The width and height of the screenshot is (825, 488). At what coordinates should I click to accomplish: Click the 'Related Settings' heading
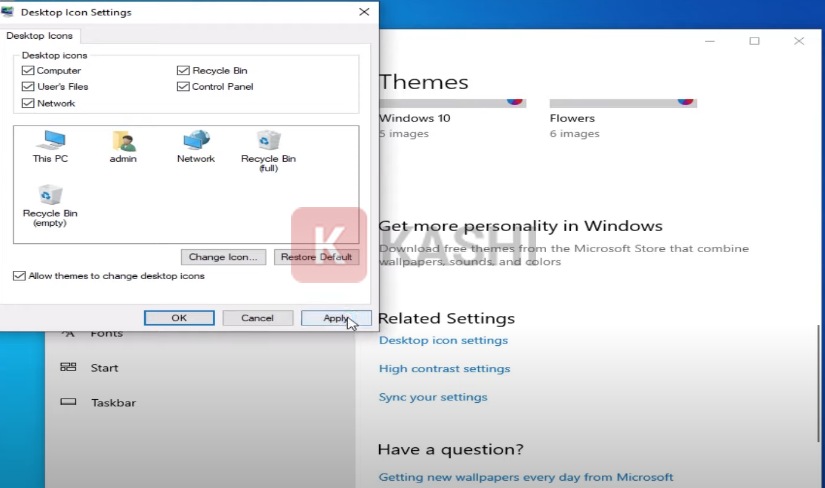coord(446,318)
